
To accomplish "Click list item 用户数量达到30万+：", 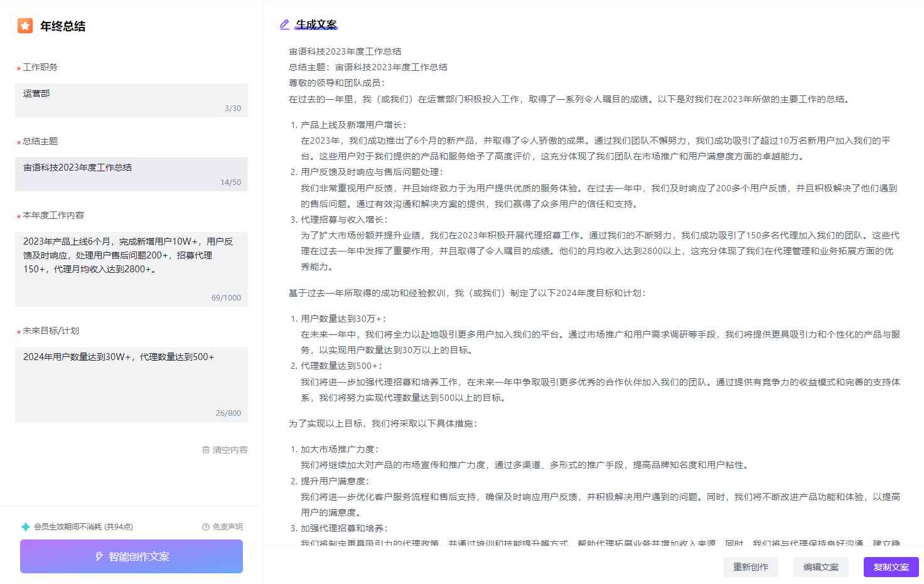I will pos(344,319).
